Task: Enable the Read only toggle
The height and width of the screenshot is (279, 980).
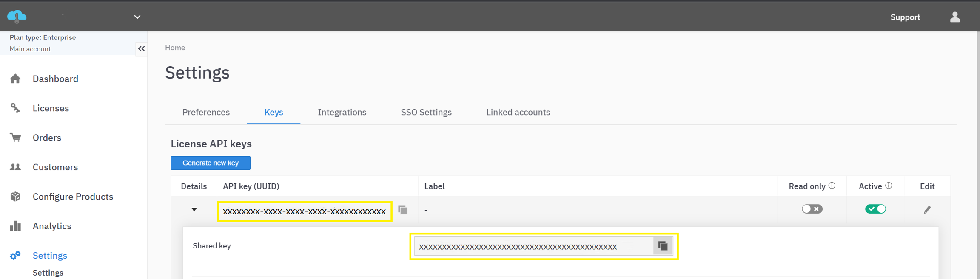Action: point(812,209)
